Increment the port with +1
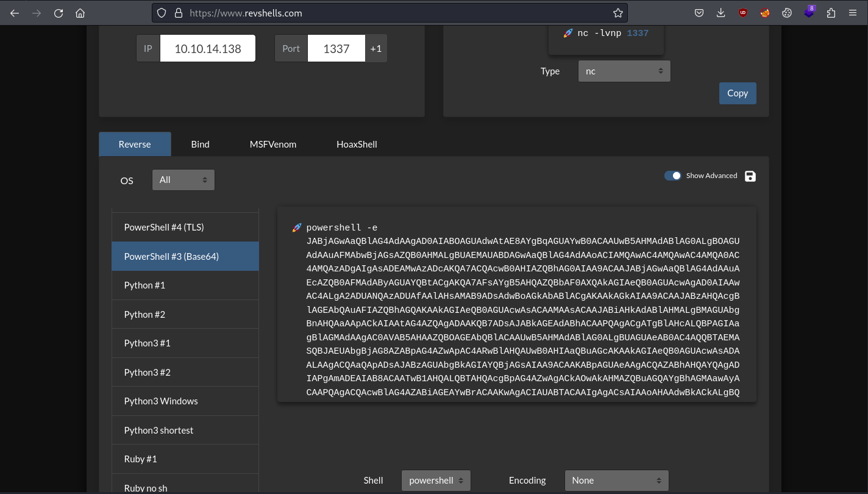868x494 pixels. (x=376, y=48)
